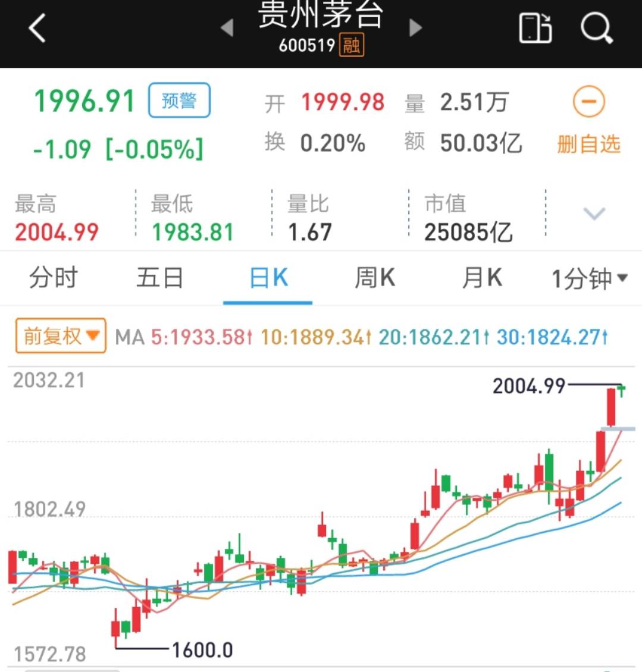Open the 1分钟 interval dropdown
The width and height of the screenshot is (642, 672).
(x=590, y=278)
